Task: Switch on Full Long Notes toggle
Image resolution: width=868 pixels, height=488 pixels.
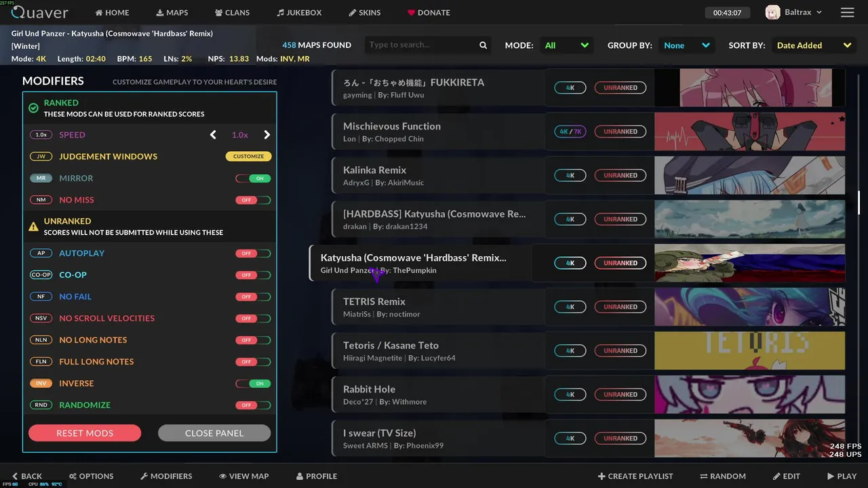Action: pyautogui.click(x=253, y=362)
